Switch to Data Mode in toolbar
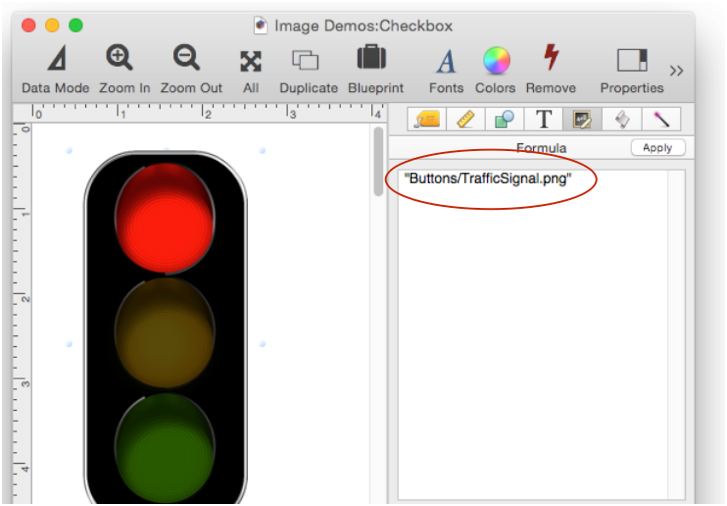This screenshot has height=506, width=727. [x=56, y=69]
